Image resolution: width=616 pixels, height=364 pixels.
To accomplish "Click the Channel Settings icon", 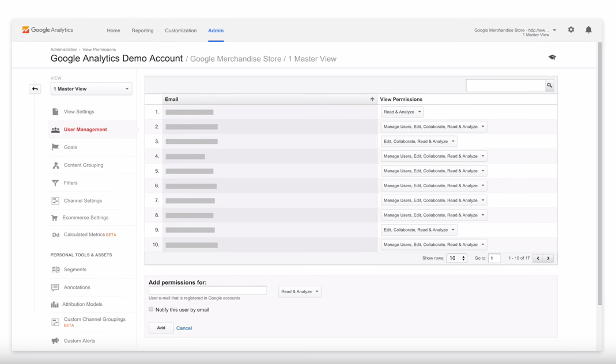I will point(55,200).
